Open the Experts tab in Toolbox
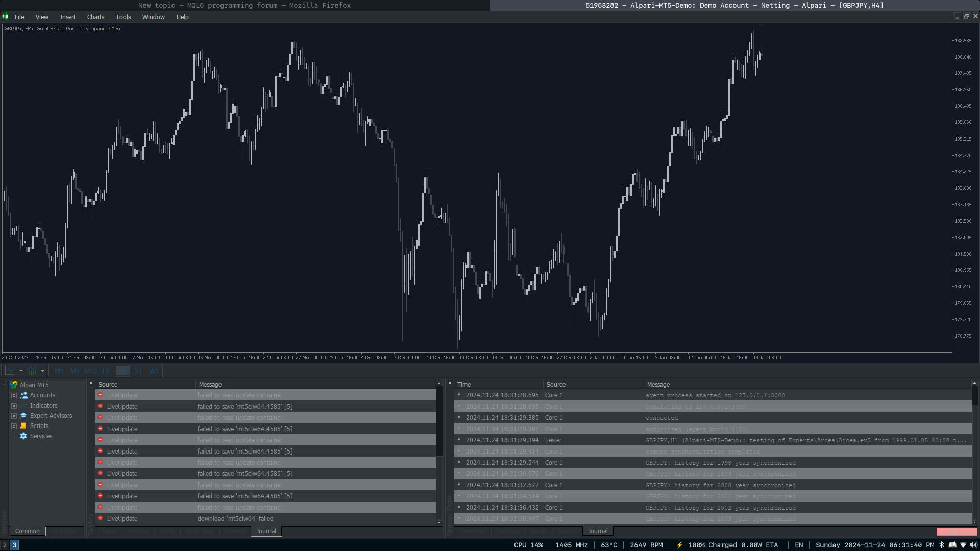The image size is (980, 551). (235, 531)
